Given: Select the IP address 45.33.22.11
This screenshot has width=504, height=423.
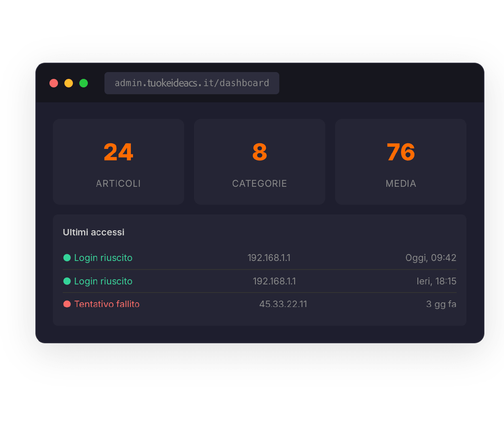Looking at the screenshot, I should coord(283,304).
